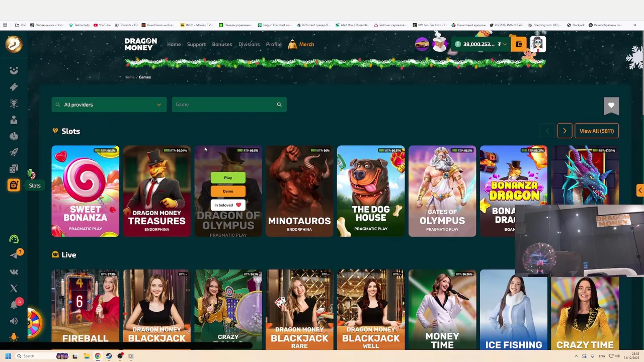Open Chrome from the taskbar
The width and height of the screenshot is (644, 362).
click(x=98, y=356)
